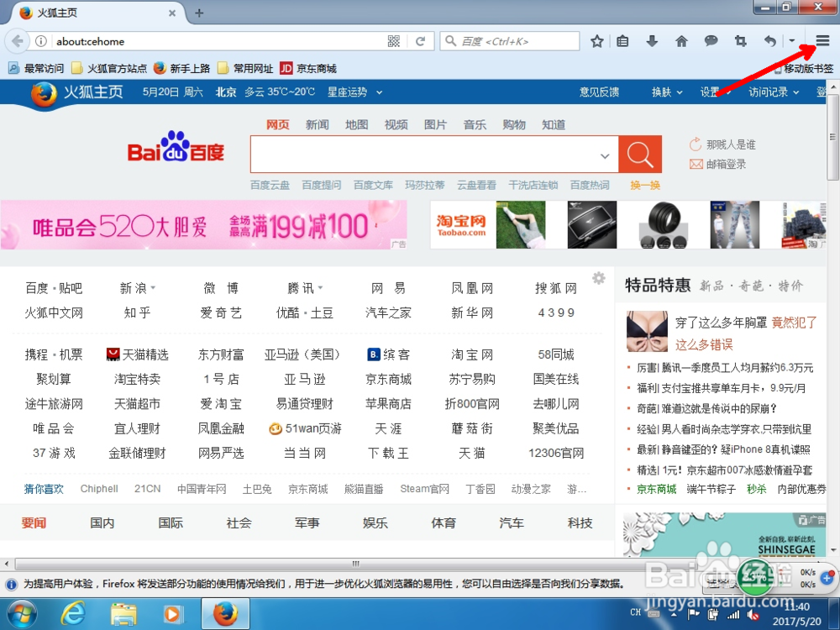Open the Firefox hamburger menu
Screen dimensions: 840x630
[822, 40]
